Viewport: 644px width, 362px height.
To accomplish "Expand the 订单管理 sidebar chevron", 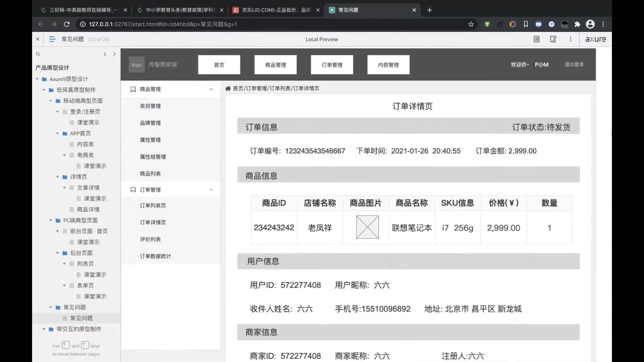I will click(211, 190).
